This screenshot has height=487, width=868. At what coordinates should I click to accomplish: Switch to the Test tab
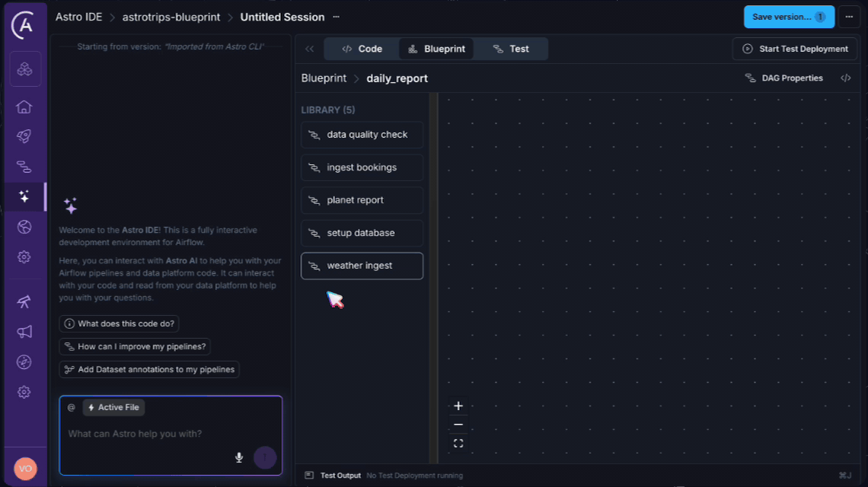[x=511, y=49]
